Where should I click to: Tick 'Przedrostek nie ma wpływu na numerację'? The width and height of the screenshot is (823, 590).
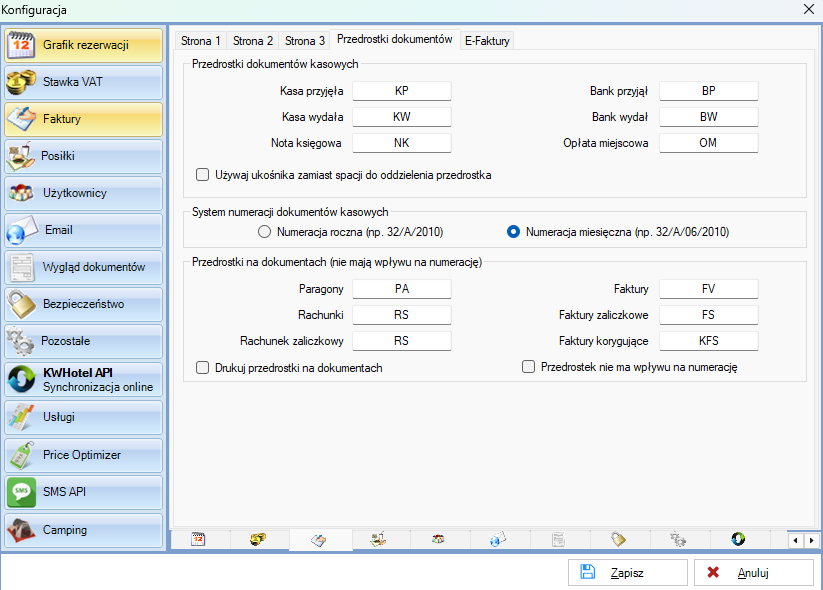pyautogui.click(x=529, y=368)
